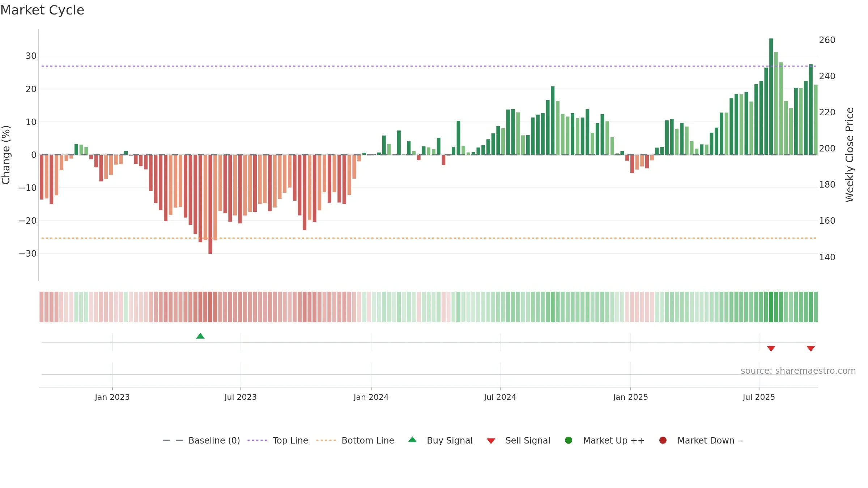Toggle Sell Signal legend entry
Viewport: 868px width, 488px height.
[x=518, y=440]
